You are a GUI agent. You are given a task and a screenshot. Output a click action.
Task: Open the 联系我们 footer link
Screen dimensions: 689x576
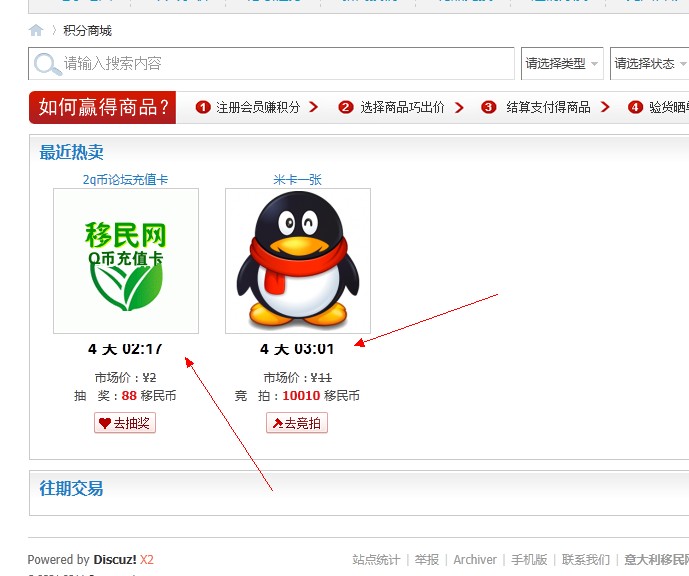pyautogui.click(x=586, y=559)
